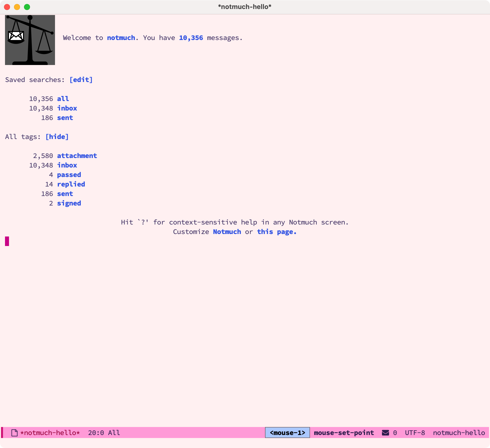The image size is (490, 448).
Task: Click the notmuch-hello major mode name
Action: (459, 433)
